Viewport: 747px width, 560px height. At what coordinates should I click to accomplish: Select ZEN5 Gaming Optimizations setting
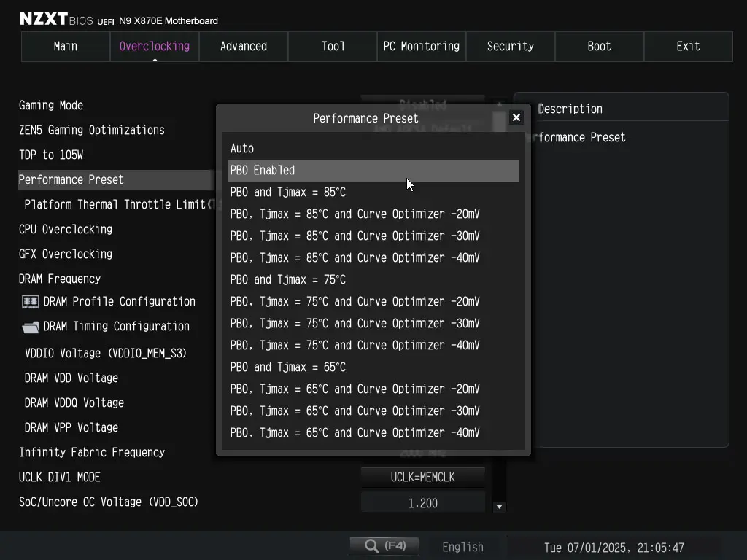pos(91,130)
